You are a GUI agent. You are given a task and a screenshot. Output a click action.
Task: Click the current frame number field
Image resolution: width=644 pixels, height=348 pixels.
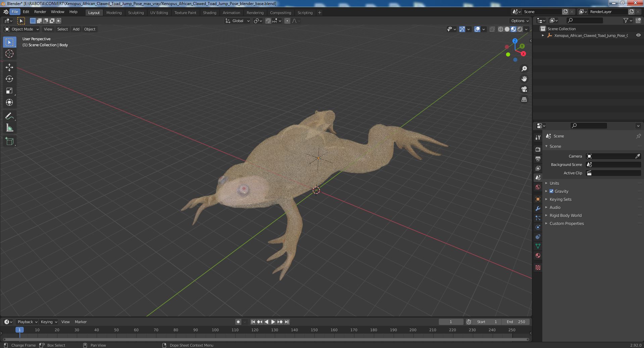[451, 322]
